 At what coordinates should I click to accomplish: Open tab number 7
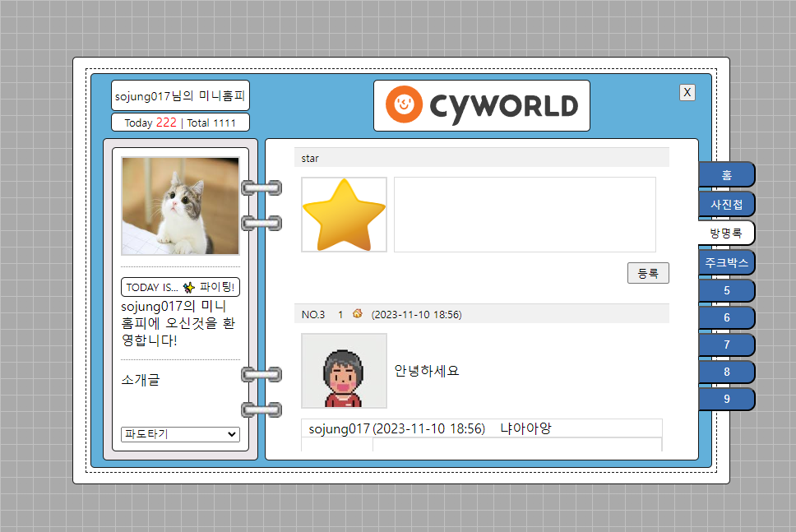(x=726, y=345)
